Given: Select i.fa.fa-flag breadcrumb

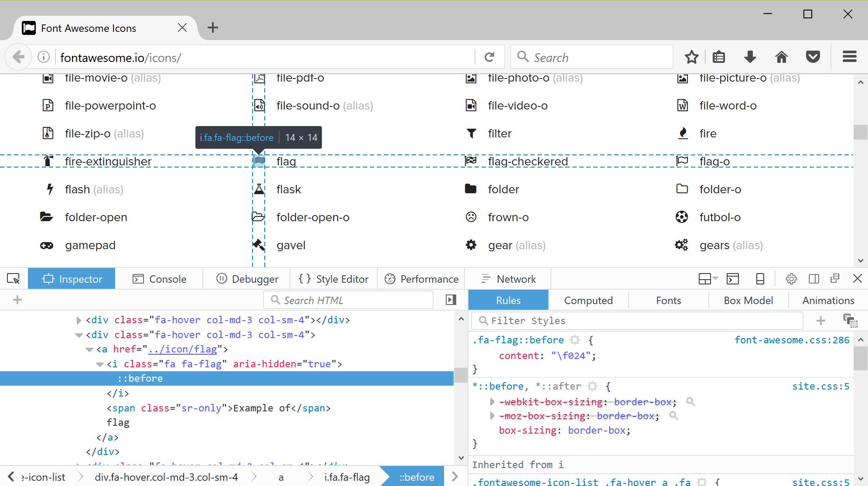Looking at the screenshot, I should [347, 477].
